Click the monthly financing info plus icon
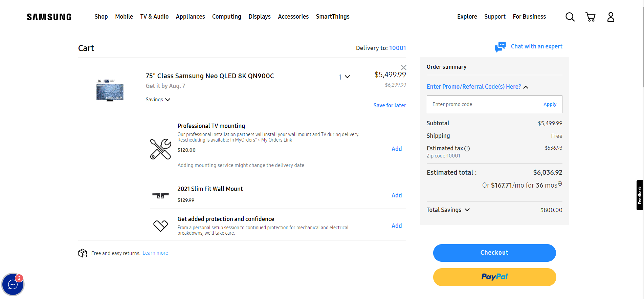 click(x=560, y=183)
